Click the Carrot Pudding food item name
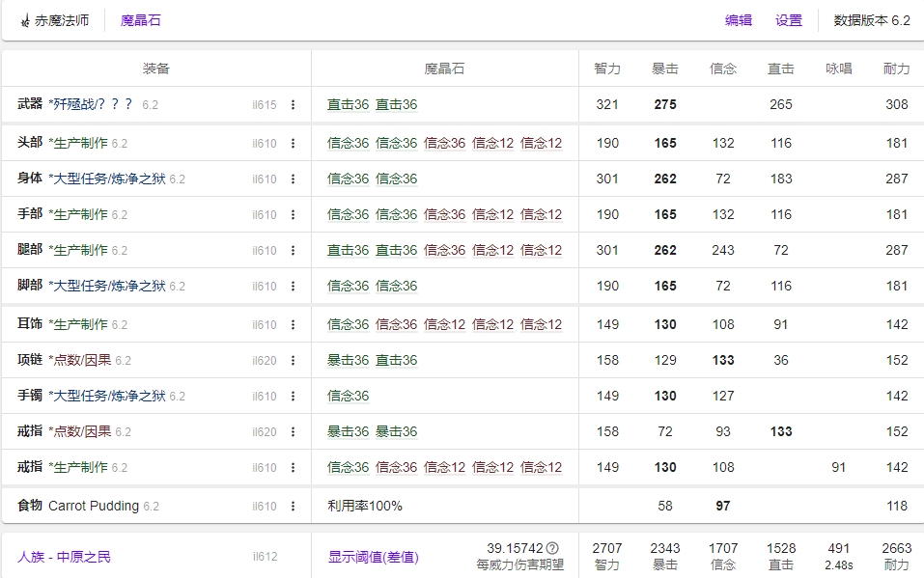The width and height of the screenshot is (924, 578). (94, 506)
